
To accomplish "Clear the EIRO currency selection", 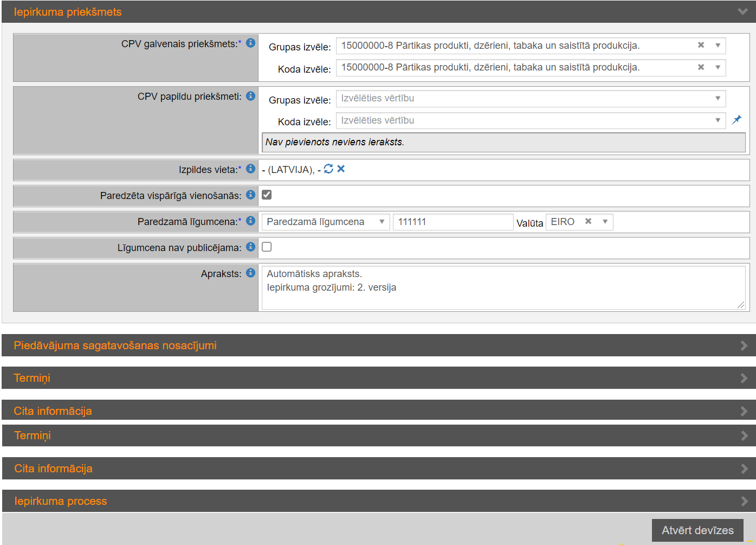I will pos(588,221).
